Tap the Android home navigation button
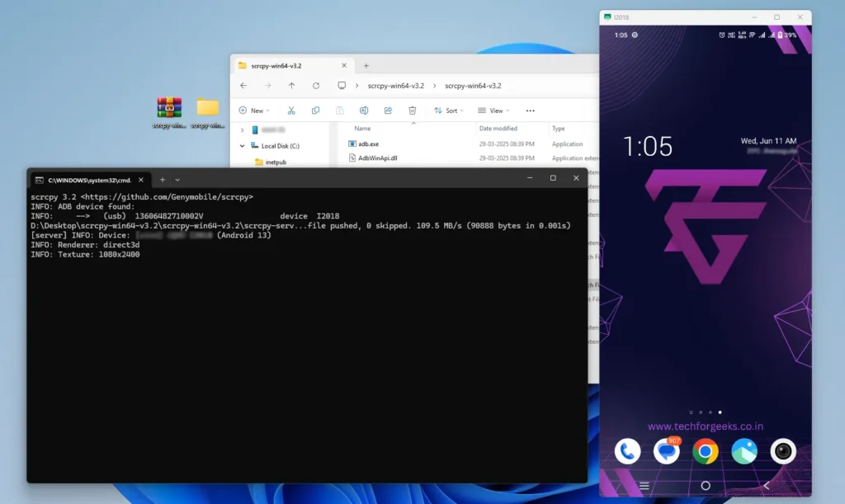 705,486
